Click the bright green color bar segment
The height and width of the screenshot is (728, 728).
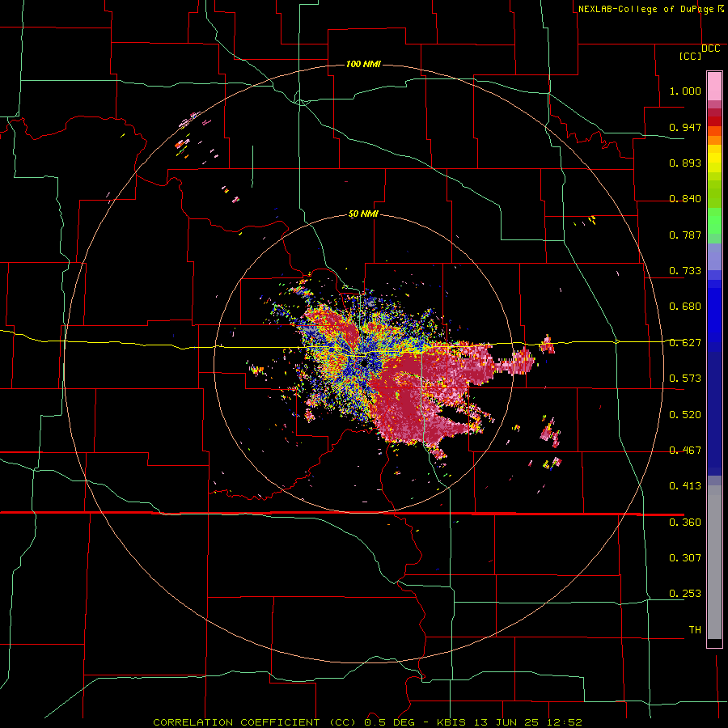(714, 221)
